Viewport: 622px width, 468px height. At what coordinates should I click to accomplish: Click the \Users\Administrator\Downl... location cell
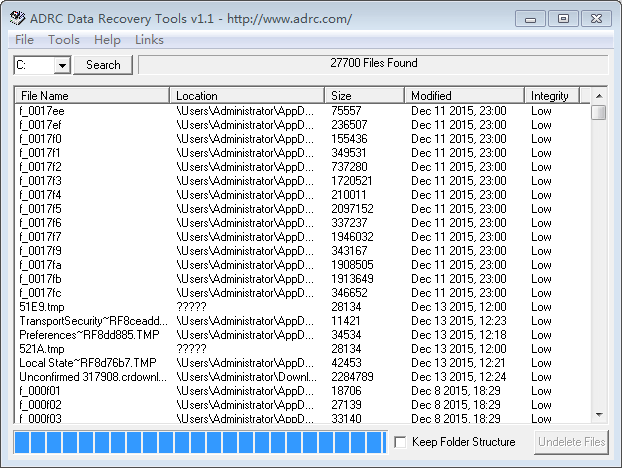[x=246, y=377]
